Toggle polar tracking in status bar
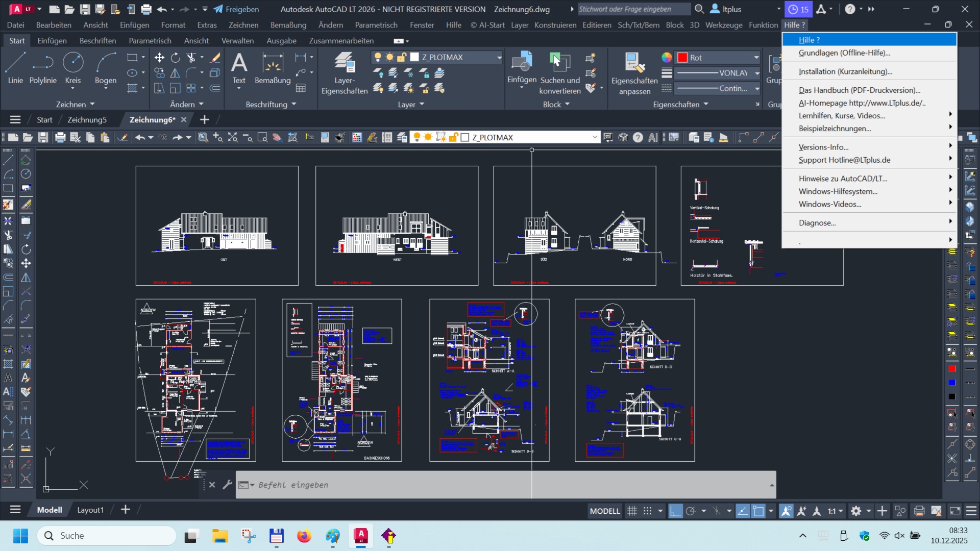The width and height of the screenshot is (980, 551). point(691,511)
